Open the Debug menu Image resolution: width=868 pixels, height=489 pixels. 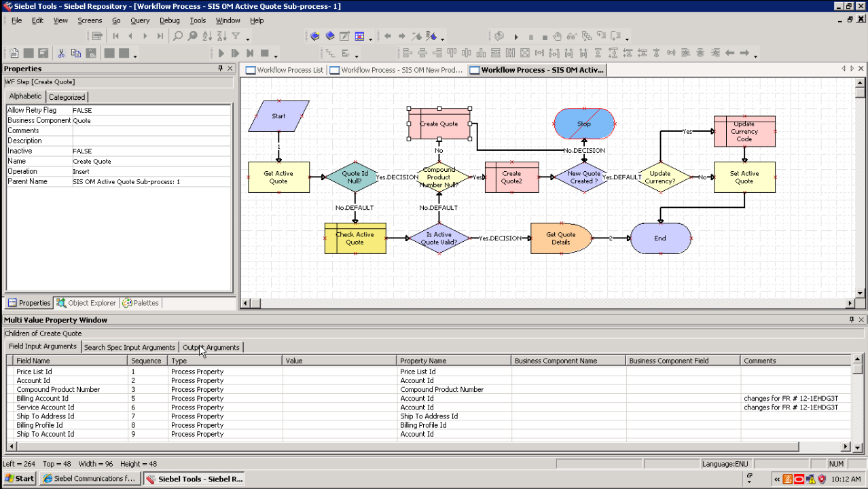pos(170,20)
